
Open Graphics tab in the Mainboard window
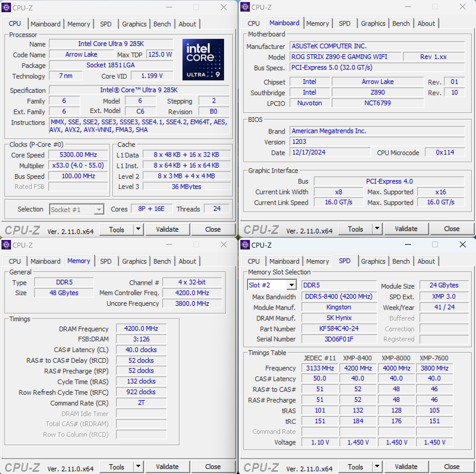click(x=373, y=23)
